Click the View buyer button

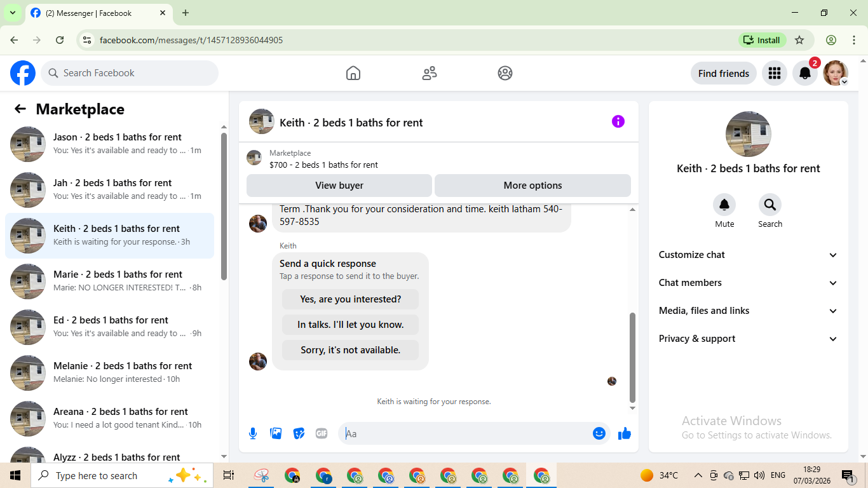(339, 186)
